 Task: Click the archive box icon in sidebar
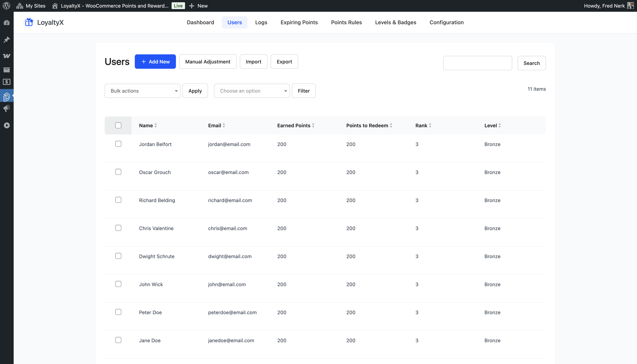7,70
